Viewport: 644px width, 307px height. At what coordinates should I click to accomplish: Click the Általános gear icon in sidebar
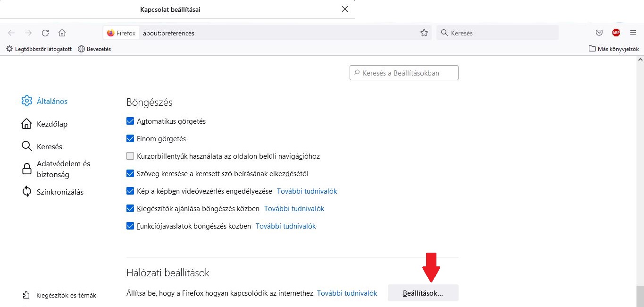(27, 101)
